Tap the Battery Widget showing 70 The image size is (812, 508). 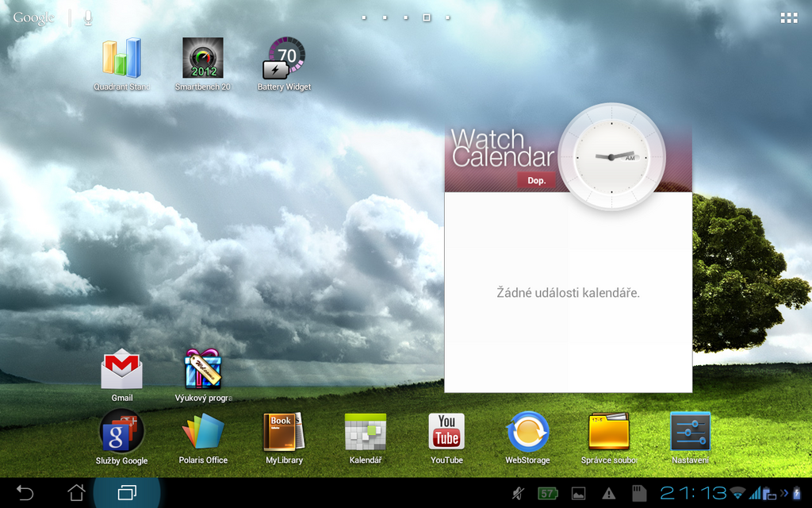[283, 57]
